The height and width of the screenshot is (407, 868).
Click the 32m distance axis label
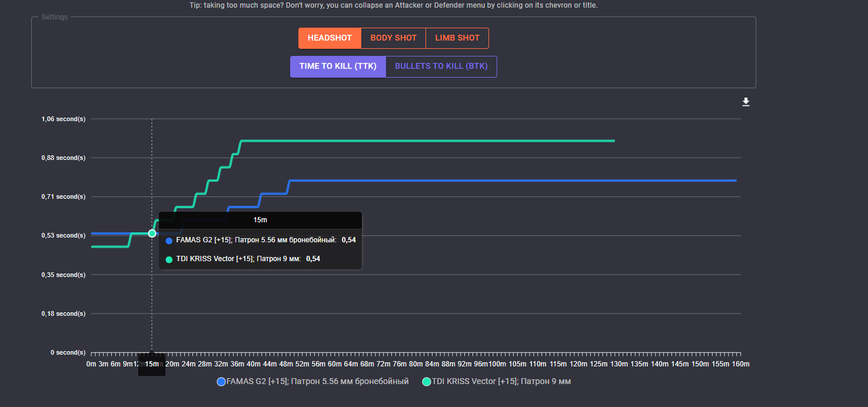click(221, 364)
